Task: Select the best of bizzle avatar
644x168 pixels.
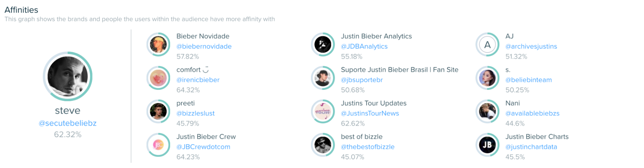Action: coord(323,145)
